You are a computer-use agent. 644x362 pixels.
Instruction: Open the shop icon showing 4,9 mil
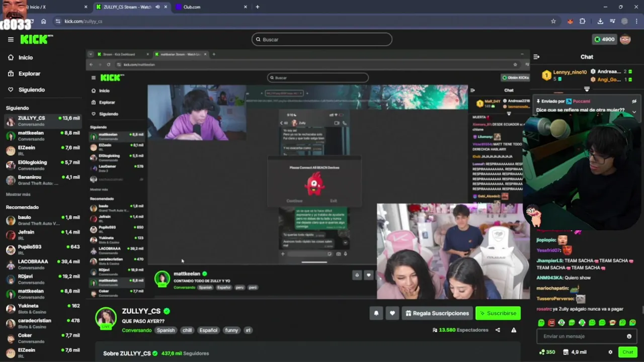coord(575,352)
